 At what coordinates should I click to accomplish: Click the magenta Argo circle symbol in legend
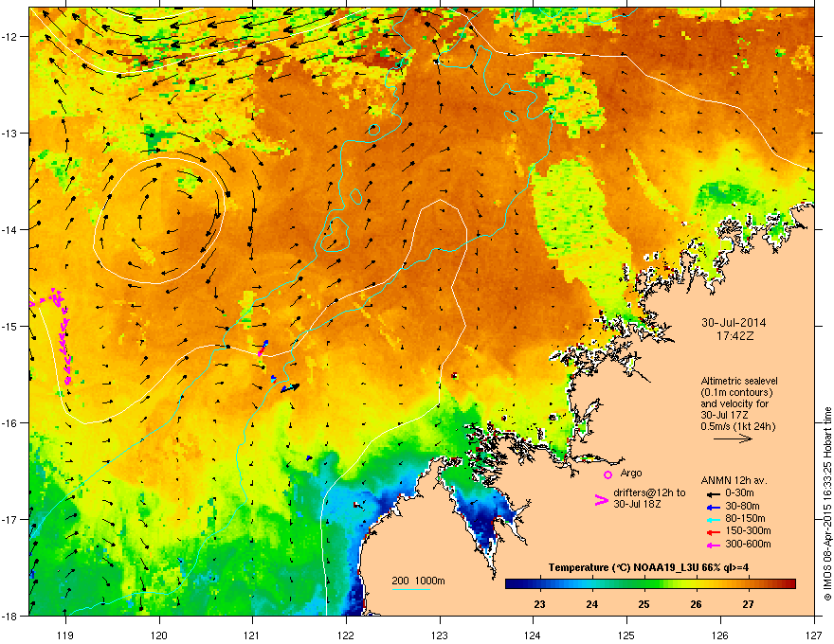(x=607, y=474)
